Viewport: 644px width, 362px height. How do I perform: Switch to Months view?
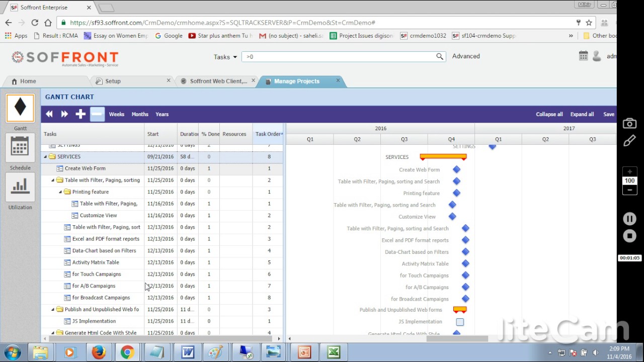(140, 114)
